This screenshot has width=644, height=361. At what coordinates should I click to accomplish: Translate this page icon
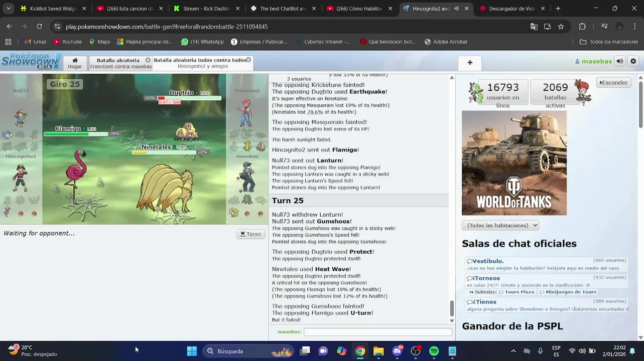pos(534,26)
